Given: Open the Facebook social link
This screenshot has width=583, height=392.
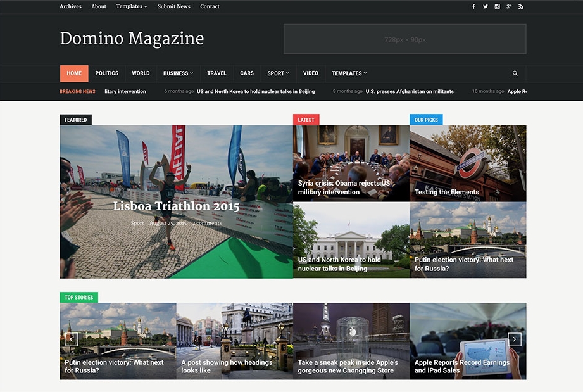Looking at the screenshot, I should [473, 6].
